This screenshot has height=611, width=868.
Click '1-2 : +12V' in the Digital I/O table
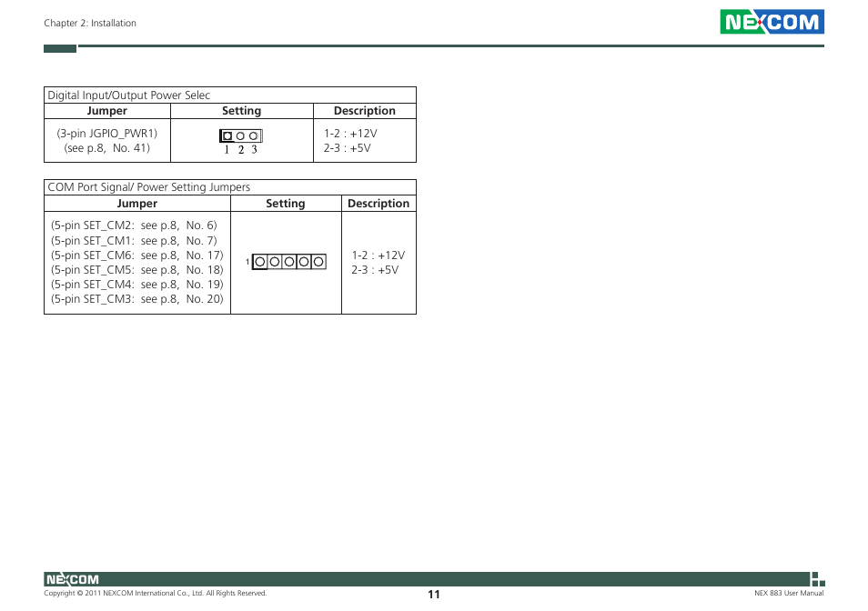(x=350, y=134)
